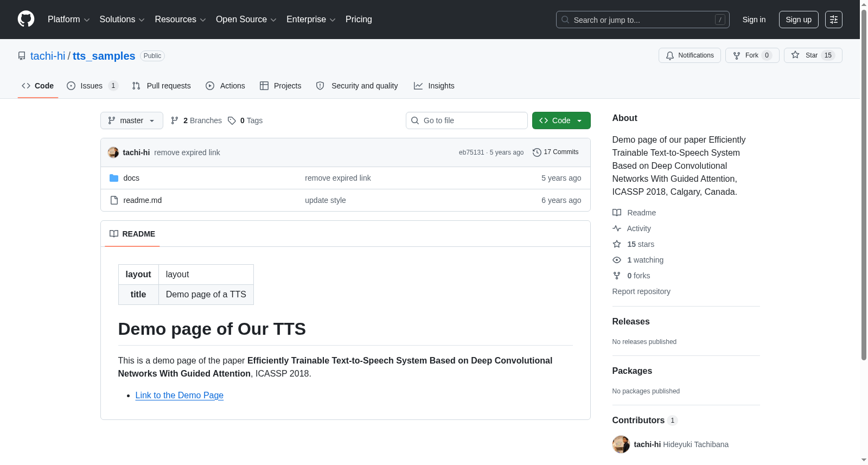Image resolution: width=868 pixels, height=465 pixels.
Task: Click the star icon beside 15 stars
Action: (x=617, y=244)
